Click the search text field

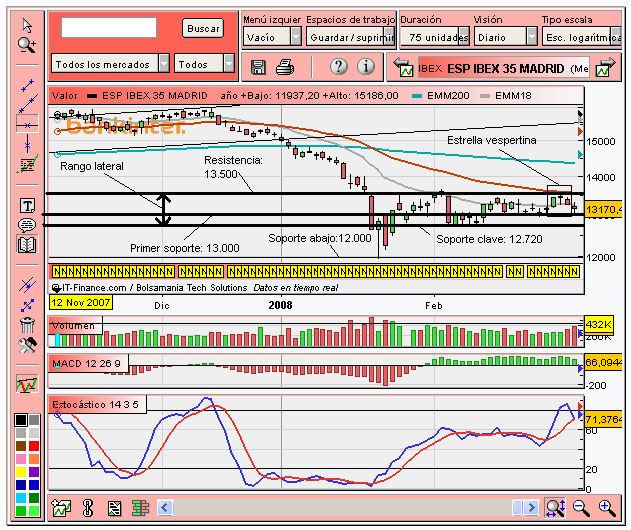pos(109,27)
